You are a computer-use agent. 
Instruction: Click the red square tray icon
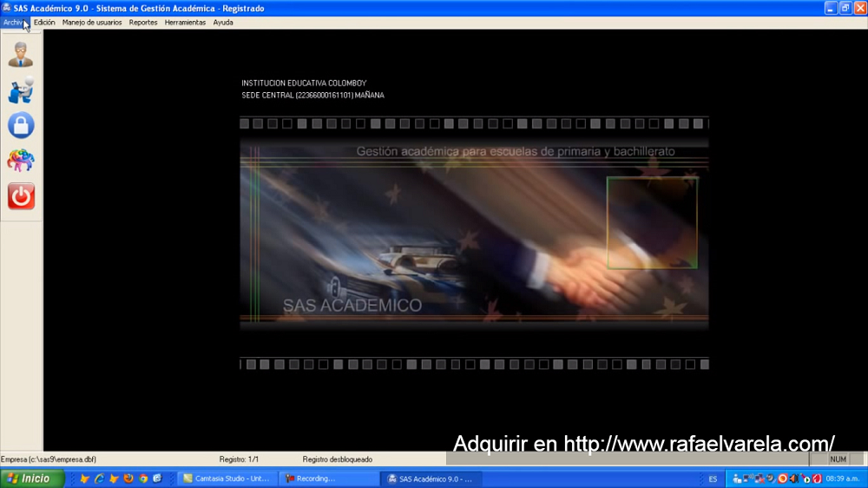coord(817,478)
